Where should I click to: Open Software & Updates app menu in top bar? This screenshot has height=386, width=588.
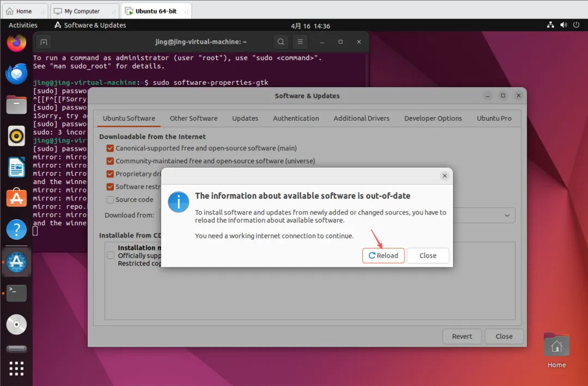tap(90, 25)
